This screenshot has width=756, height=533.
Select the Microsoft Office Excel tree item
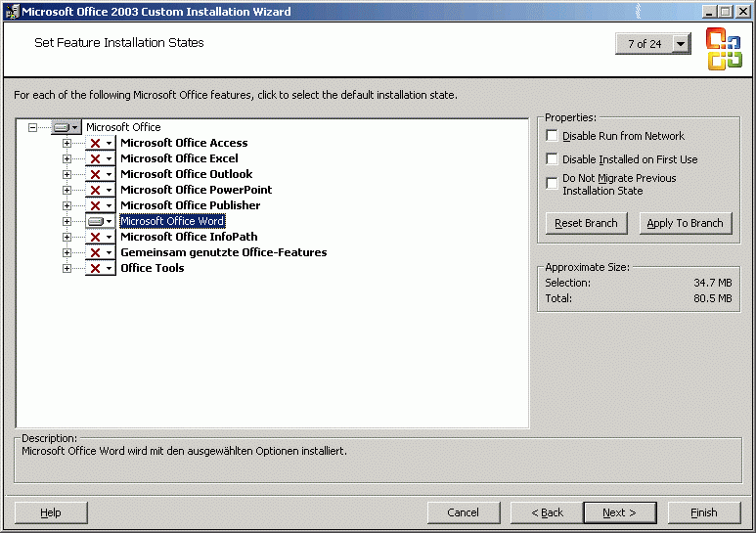click(x=179, y=158)
